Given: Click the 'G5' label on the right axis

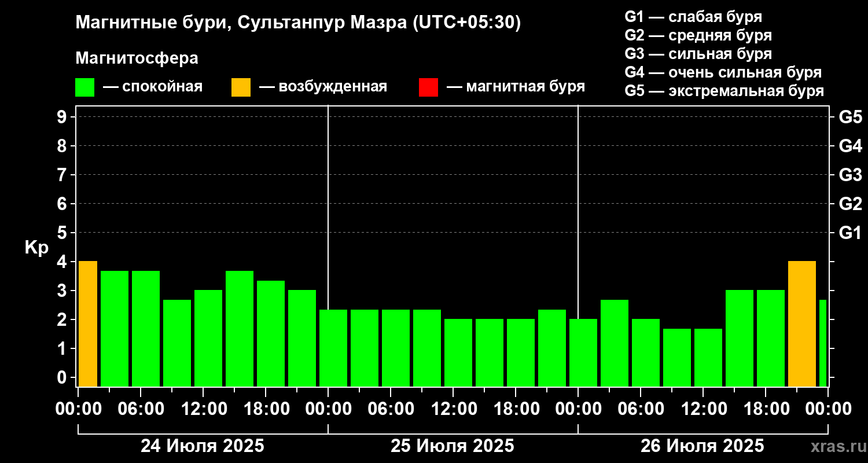Looking at the screenshot, I should tap(850, 117).
